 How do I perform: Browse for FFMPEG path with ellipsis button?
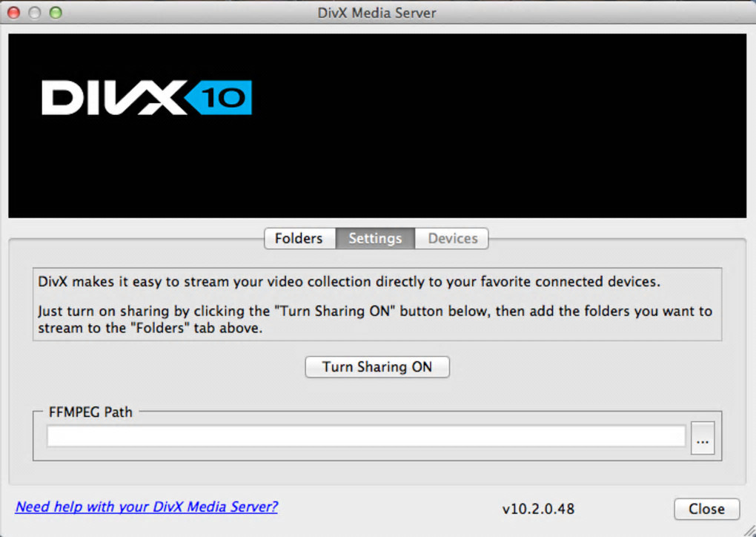(703, 438)
